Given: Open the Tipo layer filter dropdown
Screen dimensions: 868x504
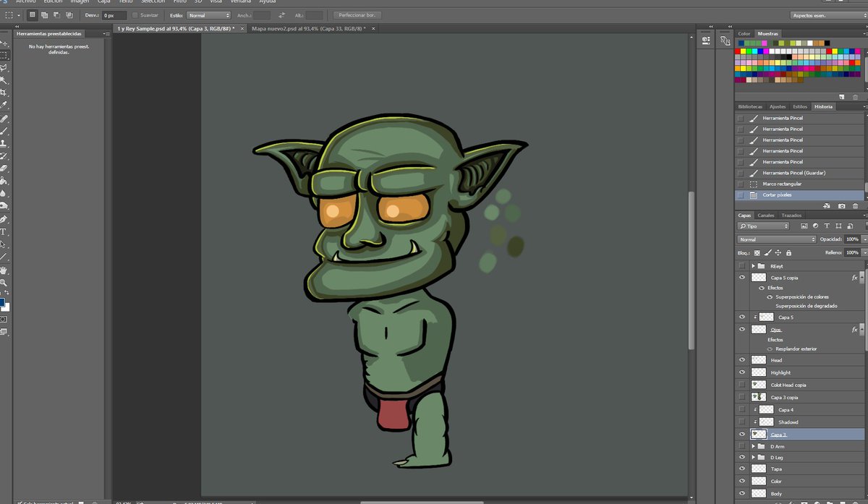Looking at the screenshot, I should click(764, 226).
